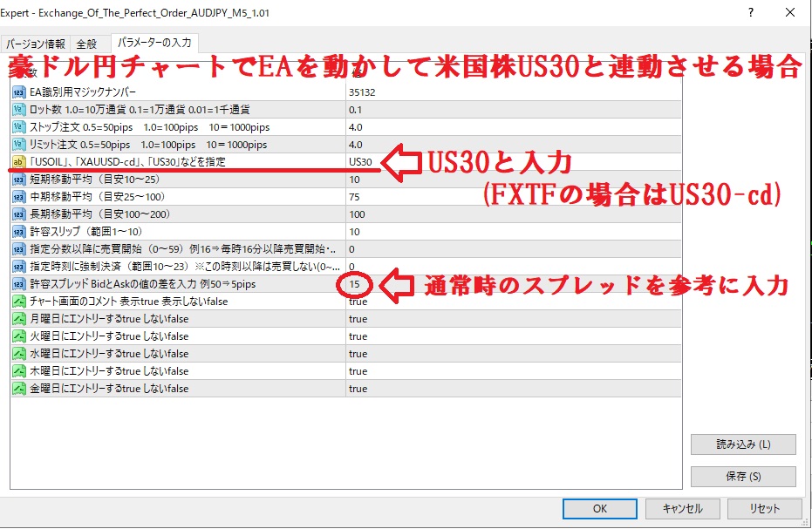
Task: Click the boolean icon beside 木曜日にエントリー
Action: [18, 371]
